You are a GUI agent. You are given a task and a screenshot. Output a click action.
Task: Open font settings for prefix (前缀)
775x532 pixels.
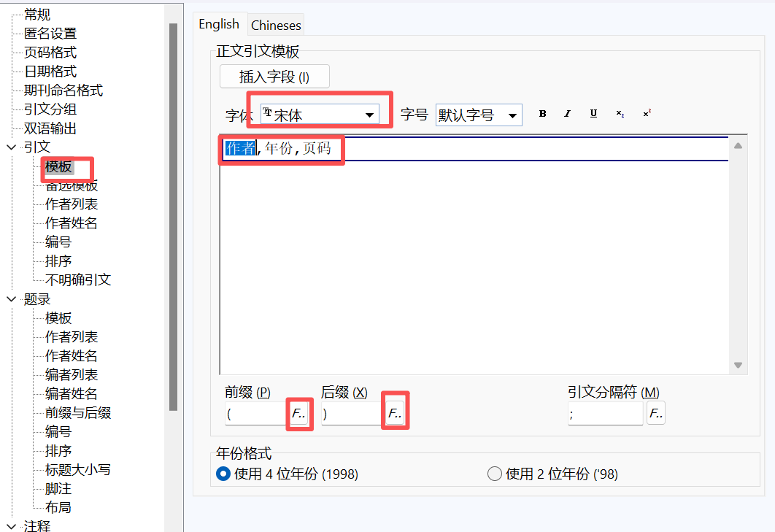pos(298,414)
